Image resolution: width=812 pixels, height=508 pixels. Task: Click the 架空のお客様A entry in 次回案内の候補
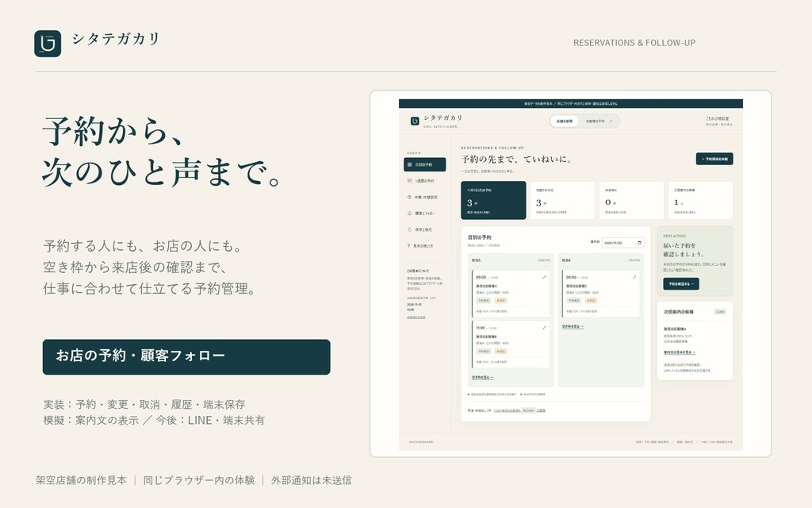(675, 329)
